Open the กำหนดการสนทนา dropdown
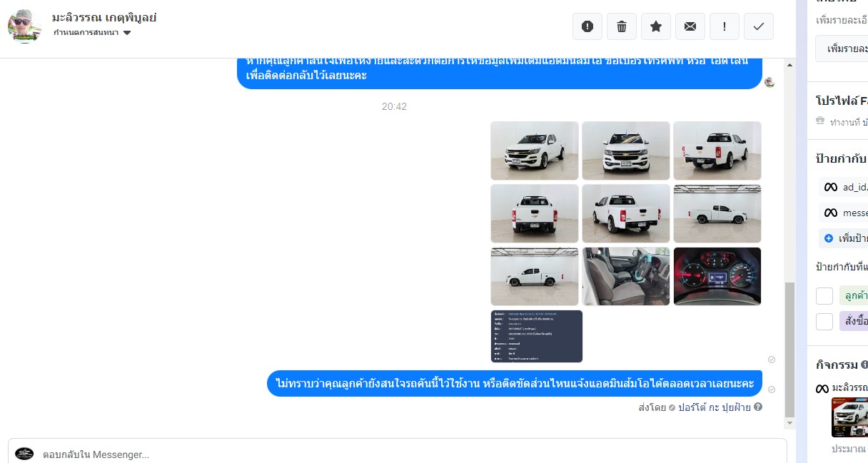868x463 pixels. tap(92, 33)
